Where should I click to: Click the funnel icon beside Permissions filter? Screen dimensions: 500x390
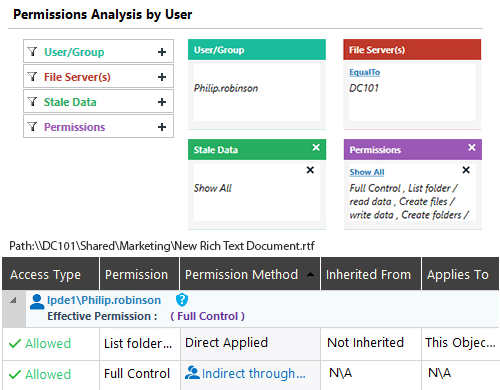(32, 127)
